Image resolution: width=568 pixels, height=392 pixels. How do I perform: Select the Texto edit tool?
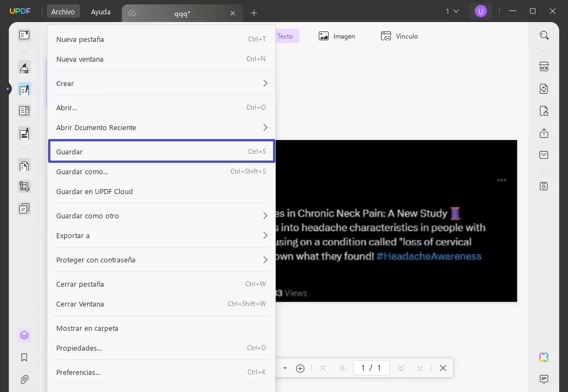tap(287, 36)
